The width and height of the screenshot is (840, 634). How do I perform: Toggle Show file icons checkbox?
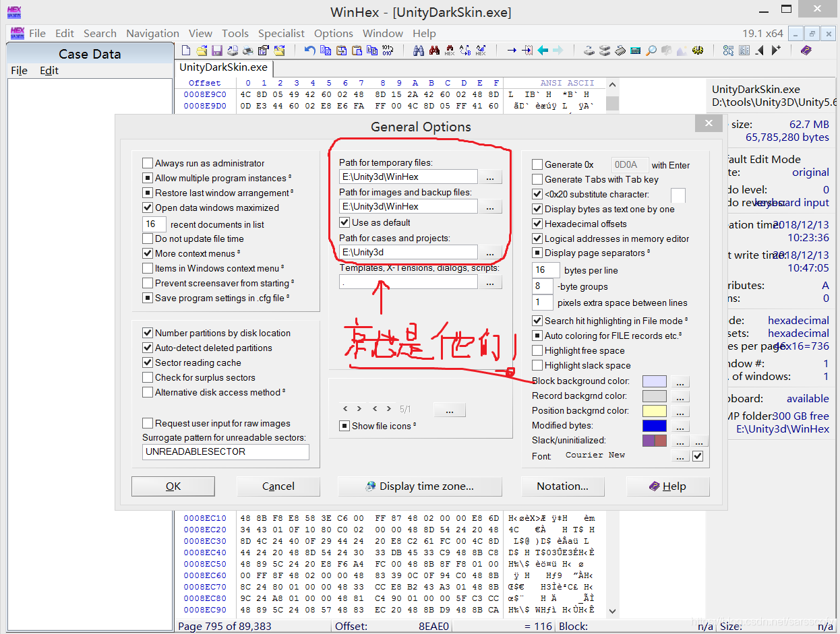[344, 426]
